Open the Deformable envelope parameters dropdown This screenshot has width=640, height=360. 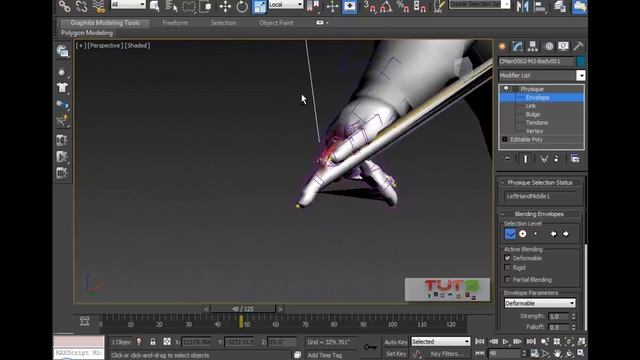tap(540, 303)
